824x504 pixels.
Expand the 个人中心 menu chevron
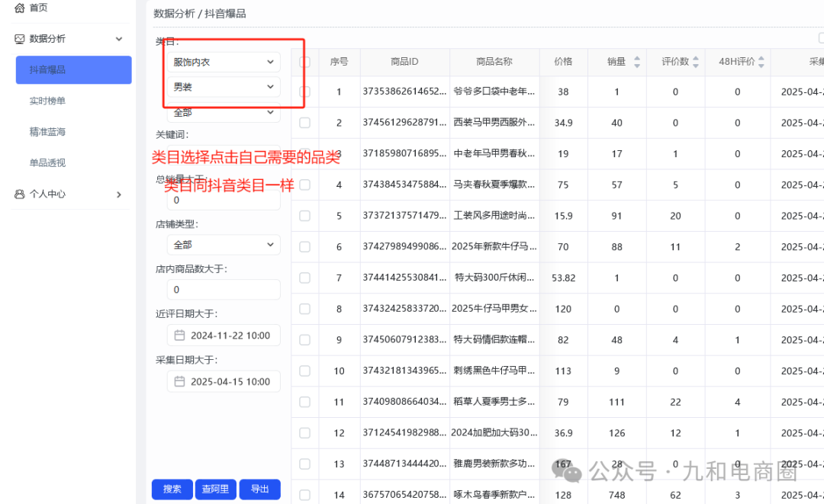pos(119,194)
